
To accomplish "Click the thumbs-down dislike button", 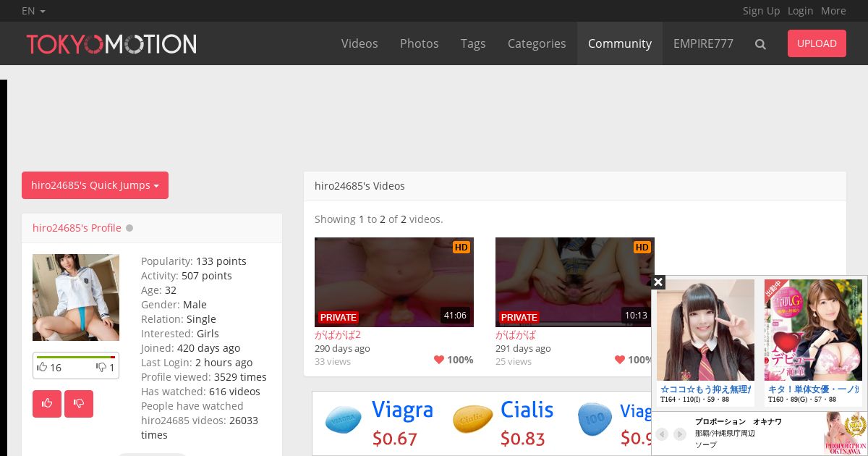I will click(x=79, y=404).
